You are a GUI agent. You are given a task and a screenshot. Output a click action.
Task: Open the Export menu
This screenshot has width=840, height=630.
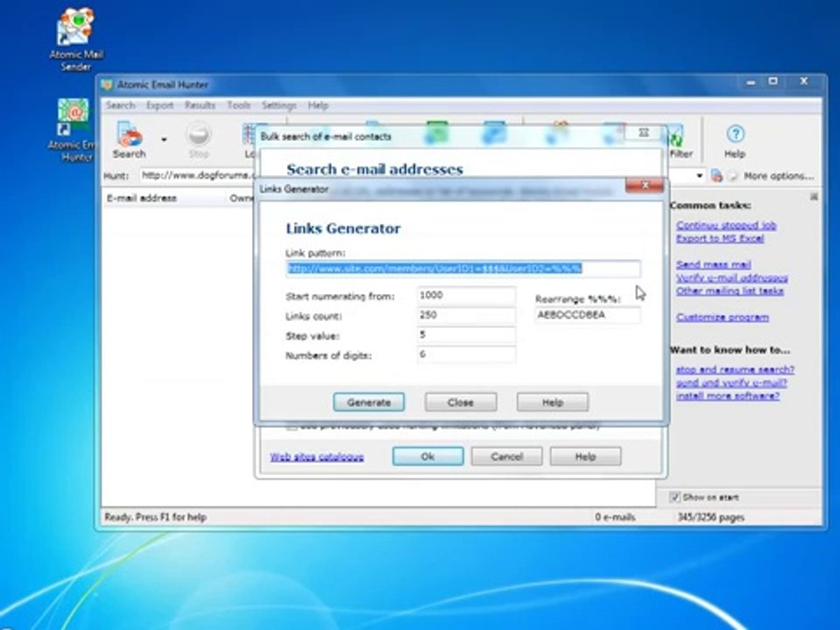(x=159, y=106)
